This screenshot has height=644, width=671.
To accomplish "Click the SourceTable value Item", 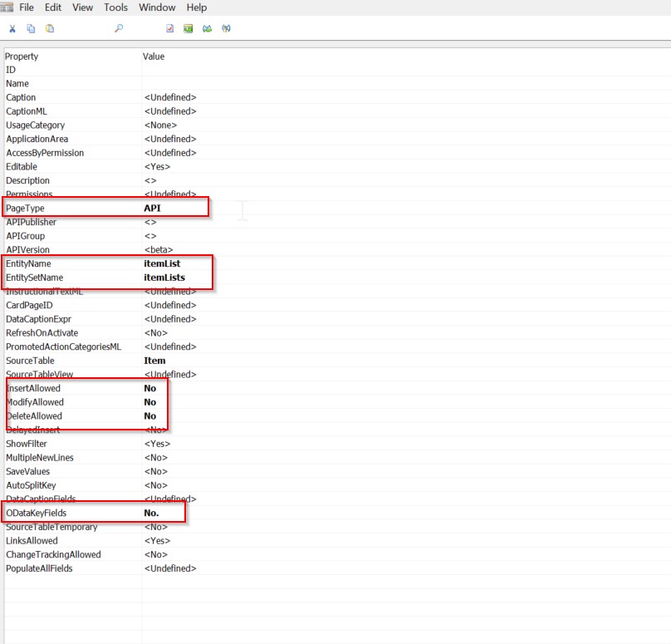I will coord(154,361).
